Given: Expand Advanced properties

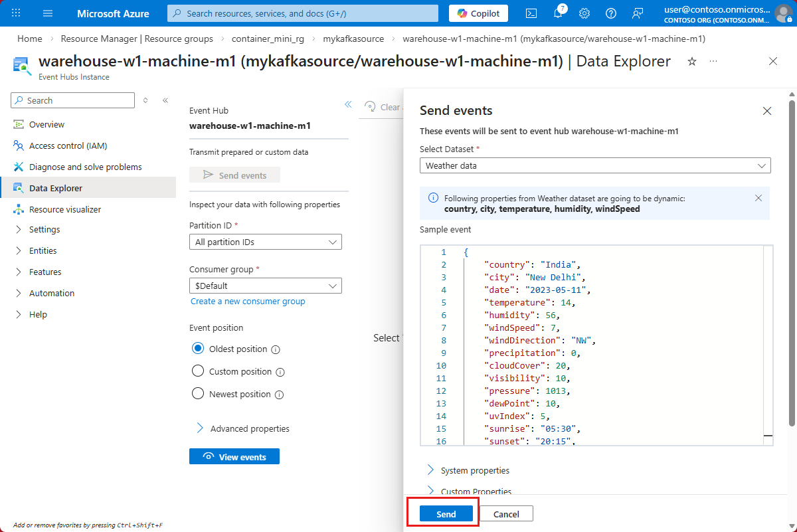Looking at the screenshot, I should pyautogui.click(x=243, y=428).
